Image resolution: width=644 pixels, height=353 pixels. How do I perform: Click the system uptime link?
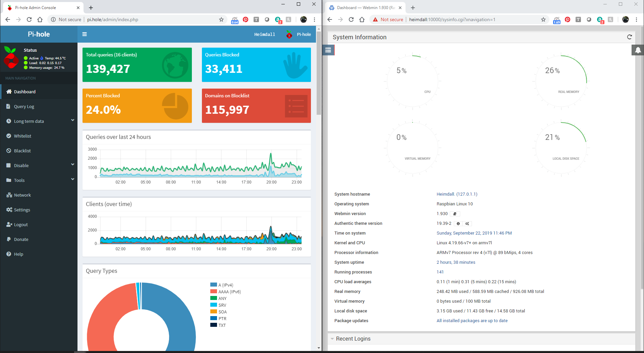pyautogui.click(x=456, y=262)
